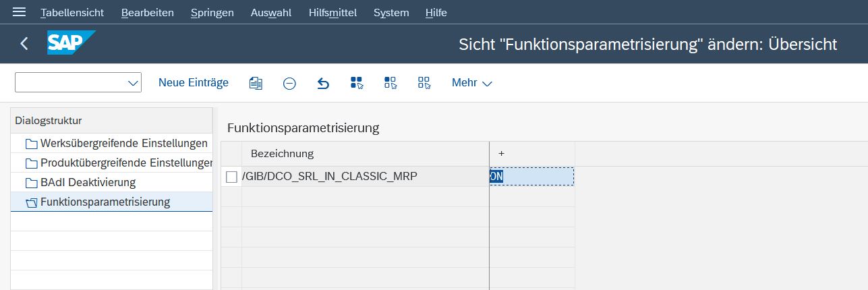Viewport: 868px width, 290px height.
Task: Click the select all rows icon
Action: (x=357, y=83)
